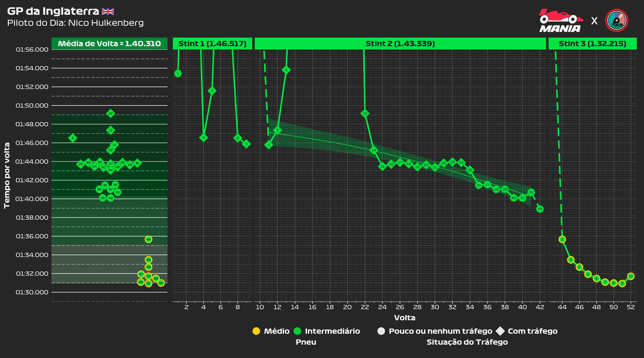Click diamond marker 22 in distribution panel
Image resolution: width=644 pixels, height=358 pixels.
110,113
